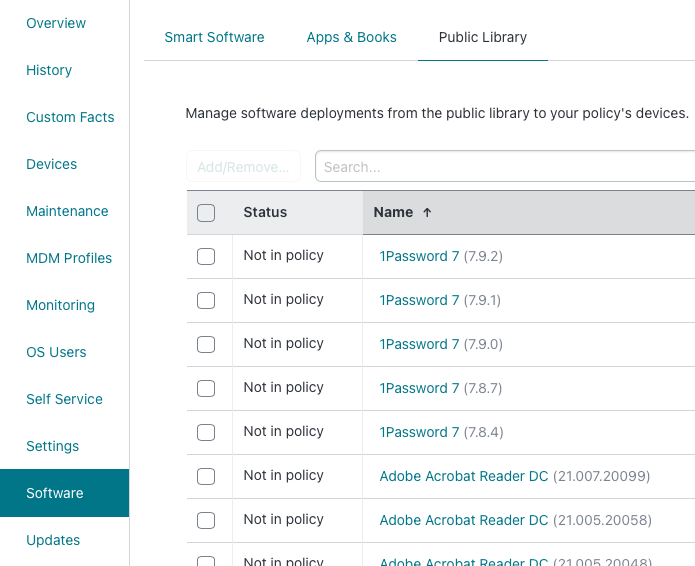Sort by the Status column header
Screen dimensions: 695x566
click(x=265, y=212)
